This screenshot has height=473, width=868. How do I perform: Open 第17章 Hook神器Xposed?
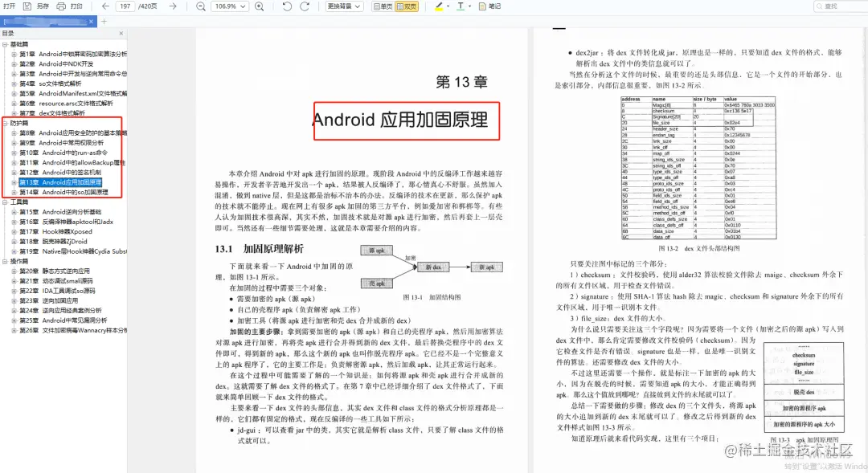pos(56,232)
